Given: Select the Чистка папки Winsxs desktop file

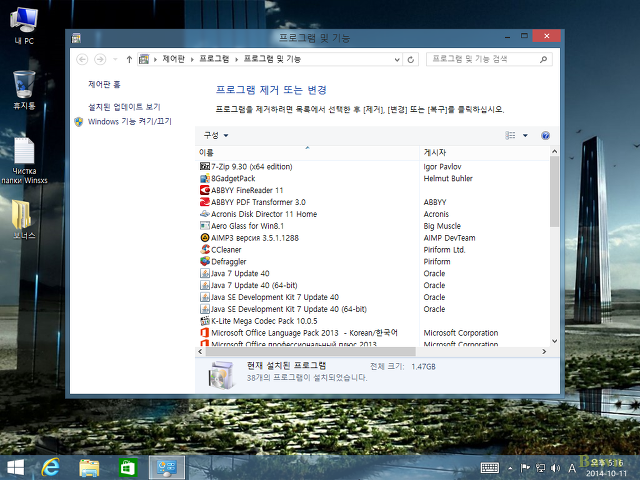Looking at the screenshot, I should [x=24, y=161].
